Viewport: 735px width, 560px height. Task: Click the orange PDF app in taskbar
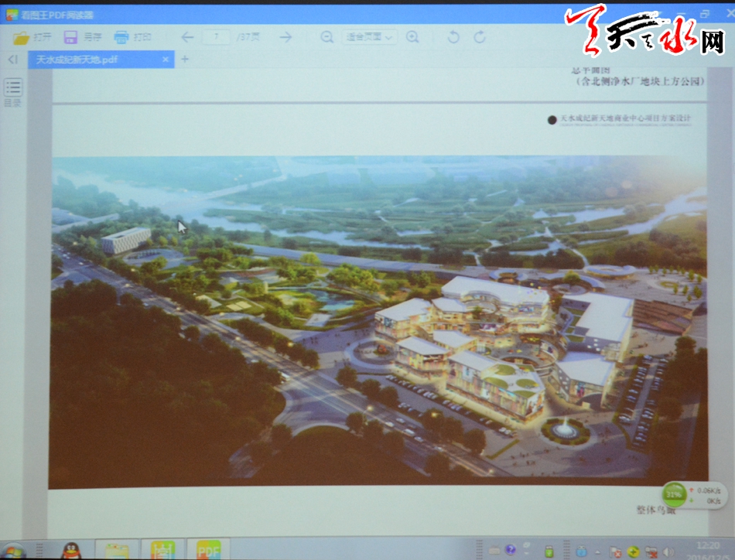click(209, 550)
